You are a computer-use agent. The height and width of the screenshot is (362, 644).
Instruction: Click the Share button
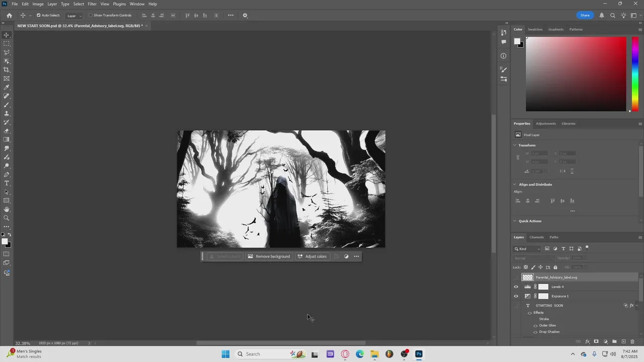[585, 15]
